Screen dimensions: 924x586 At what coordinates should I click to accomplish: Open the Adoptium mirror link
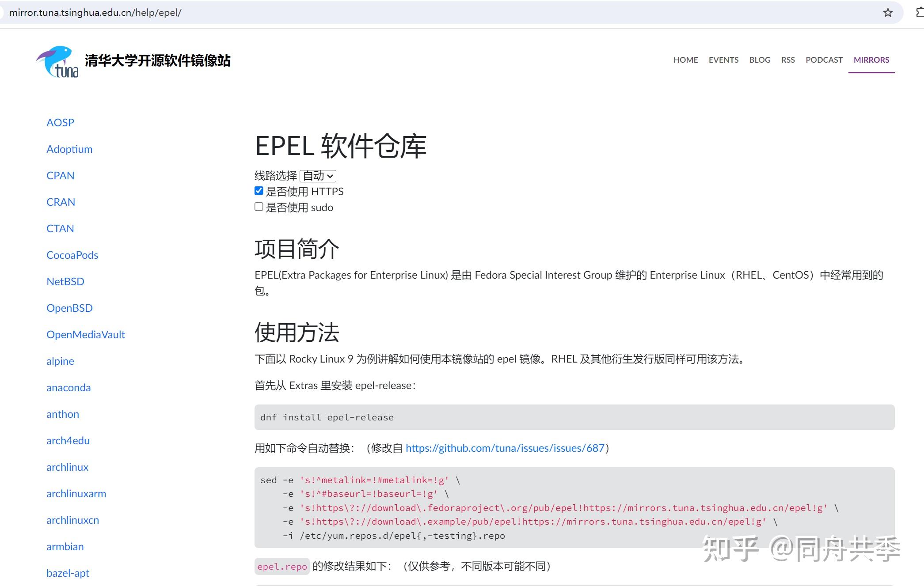click(69, 149)
